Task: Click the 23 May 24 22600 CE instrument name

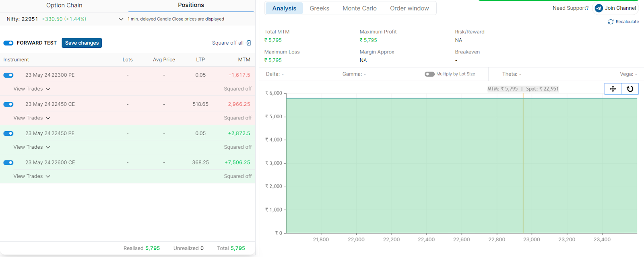Action: coord(50,162)
